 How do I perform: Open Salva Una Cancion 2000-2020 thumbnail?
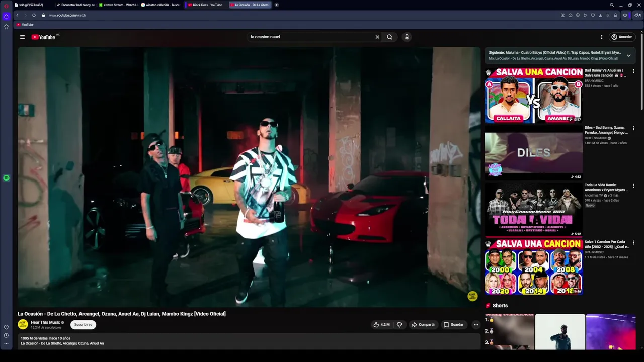click(533, 267)
